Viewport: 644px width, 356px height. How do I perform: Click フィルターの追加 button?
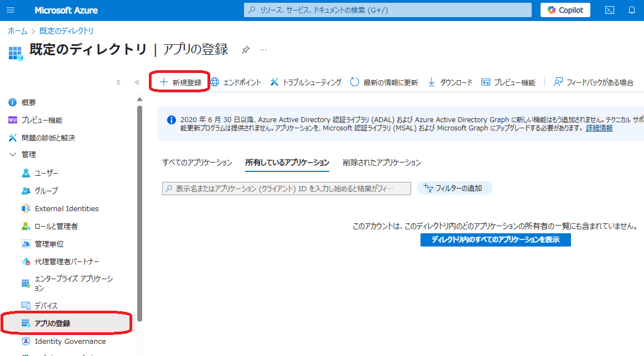[x=455, y=189]
